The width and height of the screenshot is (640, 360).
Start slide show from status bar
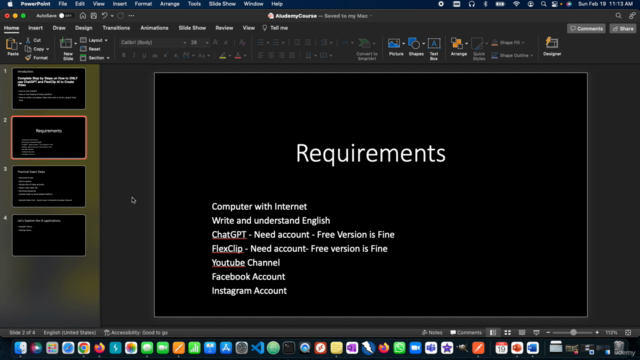point(536,333)
